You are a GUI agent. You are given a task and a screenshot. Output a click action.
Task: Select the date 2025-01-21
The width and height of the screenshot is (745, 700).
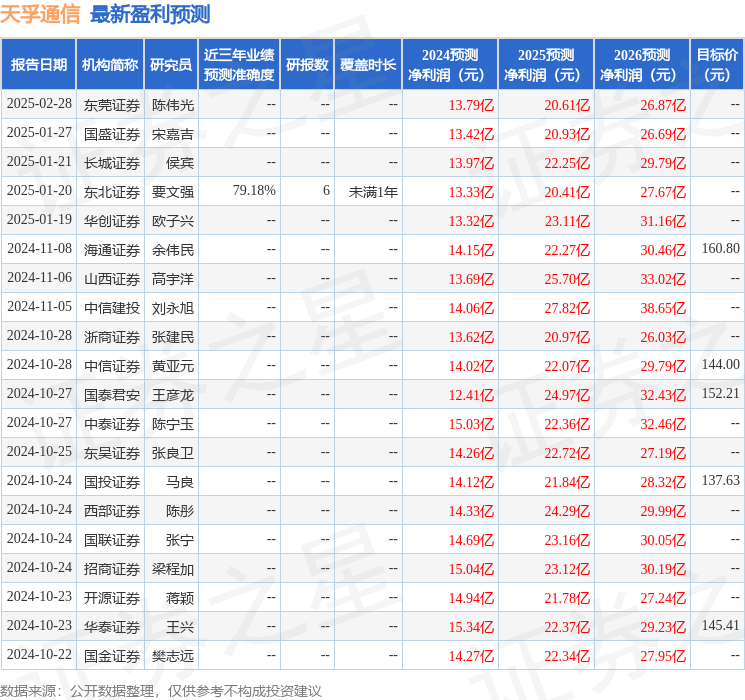(x=39, y=162)
